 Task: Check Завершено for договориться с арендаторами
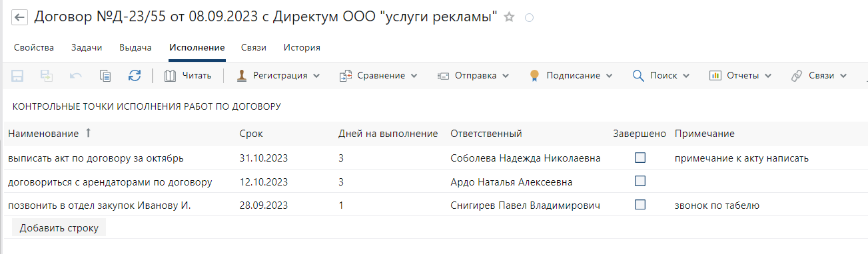click(640, 181)
